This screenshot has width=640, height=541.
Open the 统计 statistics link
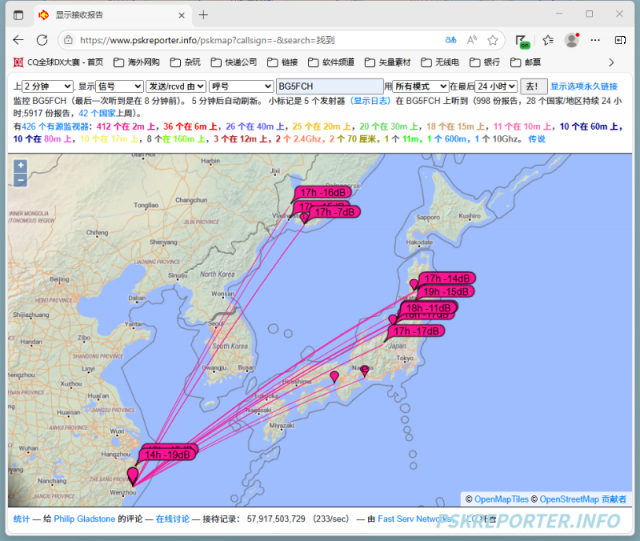point(22,519)
